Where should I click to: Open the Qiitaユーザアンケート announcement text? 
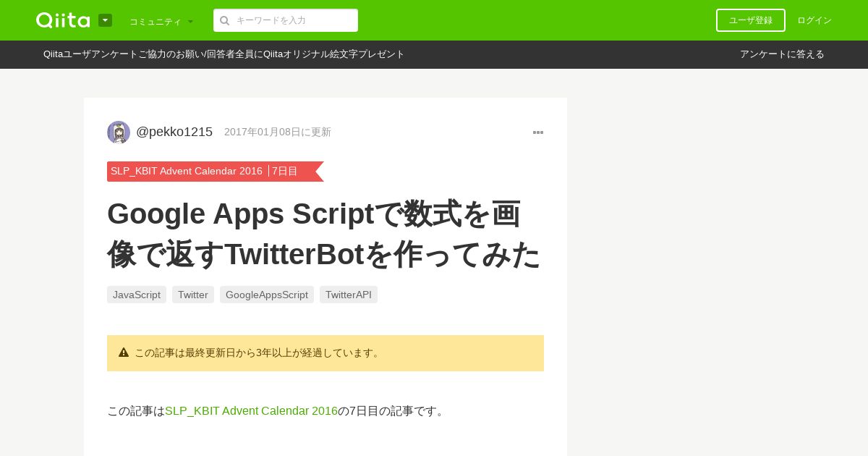tap(224, 54)
